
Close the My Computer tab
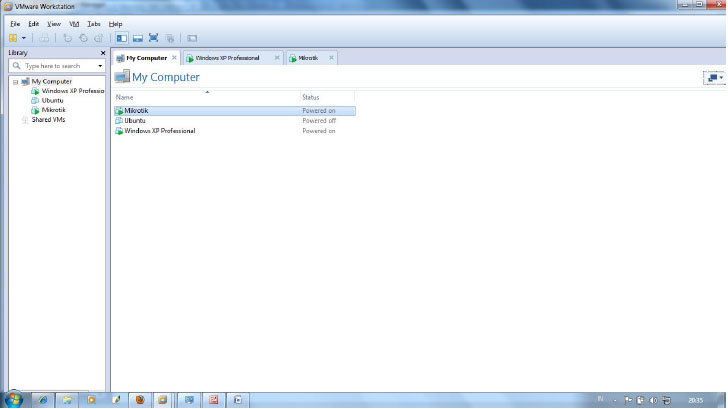pos(174,58)
